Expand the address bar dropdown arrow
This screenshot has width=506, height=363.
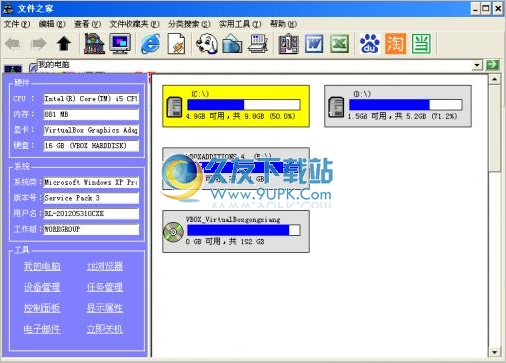[477, 65]
